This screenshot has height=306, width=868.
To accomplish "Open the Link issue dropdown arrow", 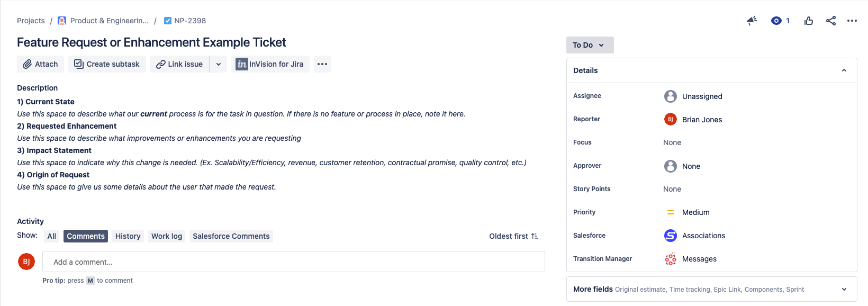I will pyautogui.click(x=219, y=64).
